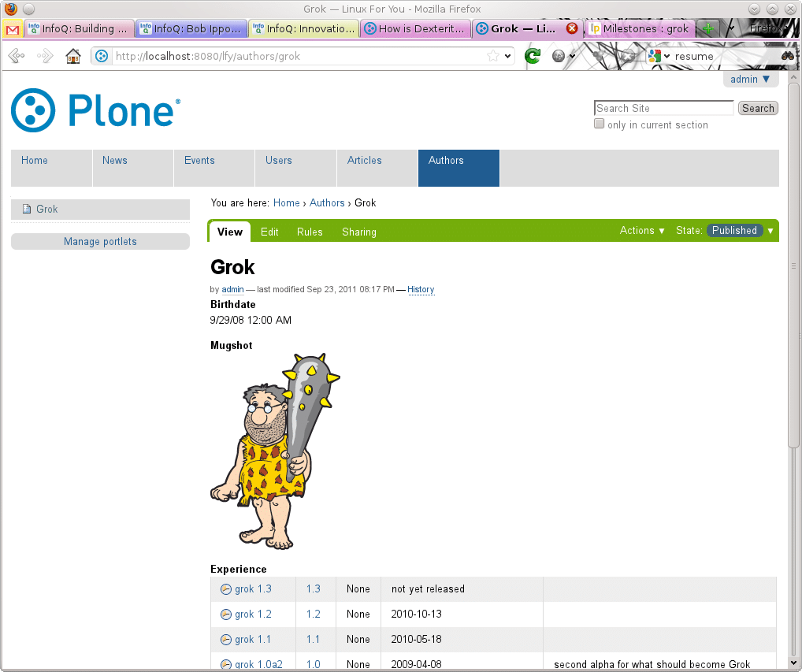Open a new tab with the green plus
The width and height of the screenshot is (802, 672).
tap(708, 29)
